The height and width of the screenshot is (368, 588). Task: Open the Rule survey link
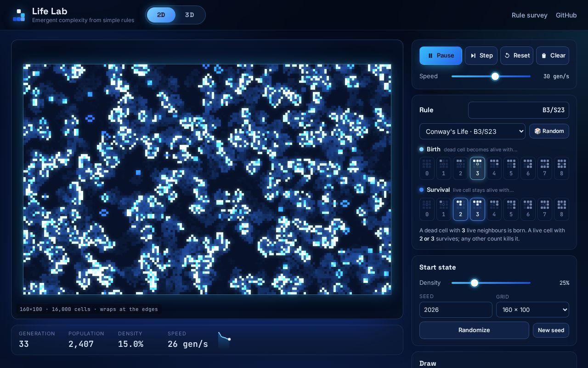point(530,15)
